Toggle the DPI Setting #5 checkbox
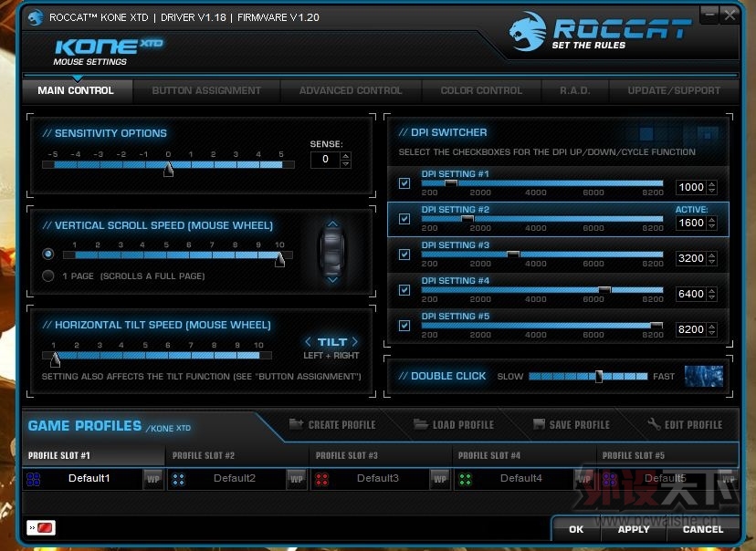 [x=404, y=326]
